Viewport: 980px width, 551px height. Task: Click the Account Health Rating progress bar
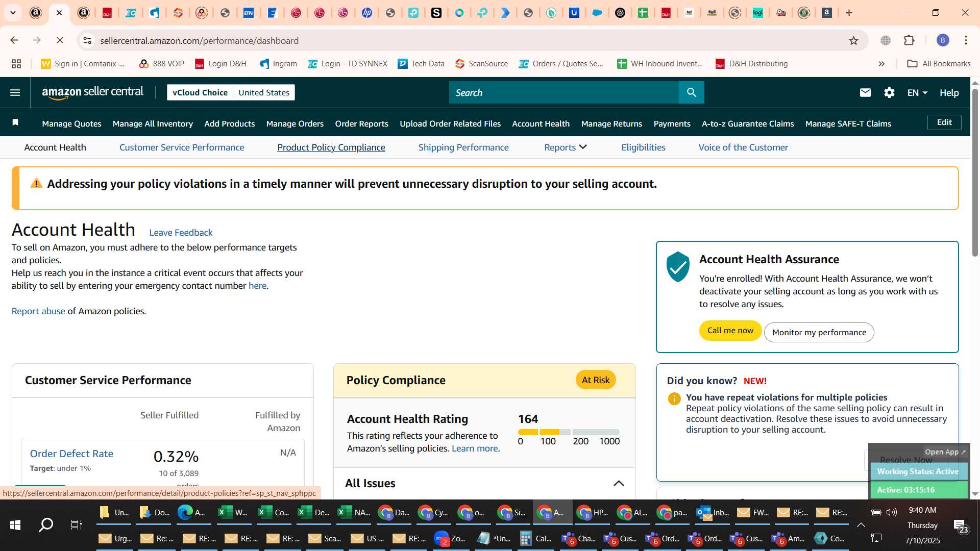pos(569,432)
